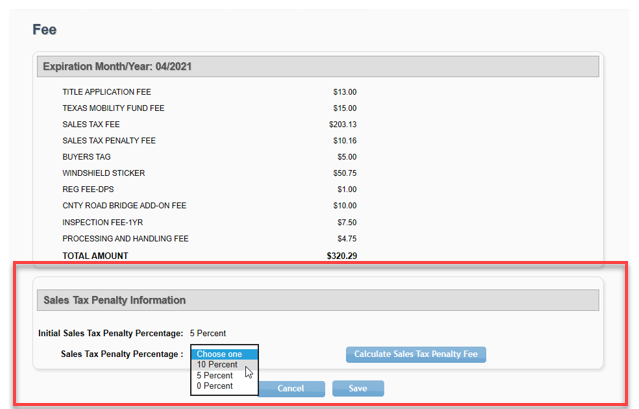Click Calculate Sales Tax Penalty Fee button

tap(415, 354)
